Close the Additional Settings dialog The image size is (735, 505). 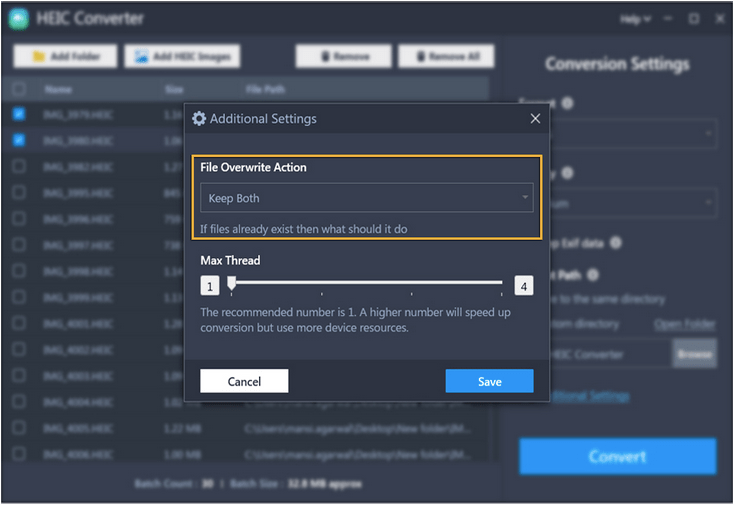click(535, 119)
